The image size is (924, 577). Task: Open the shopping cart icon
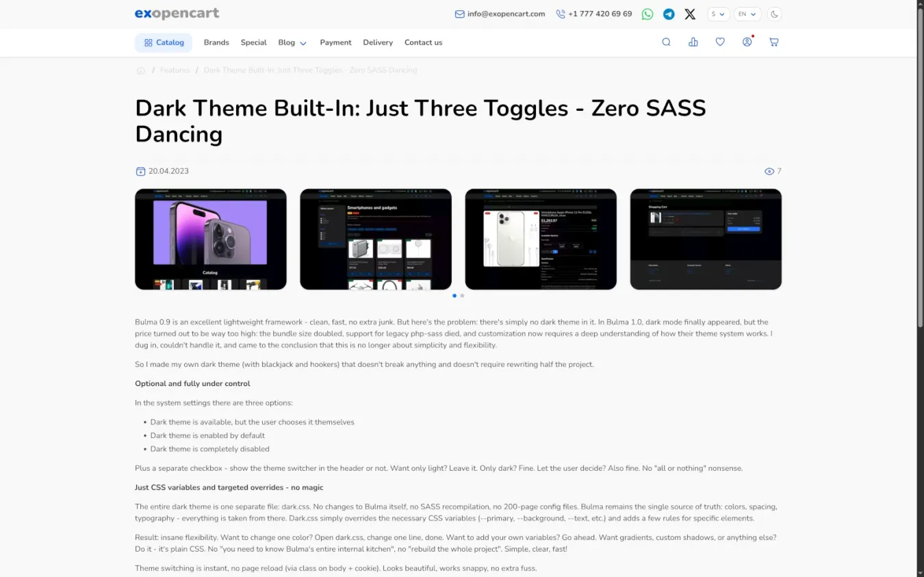click(x=773, y=42)
